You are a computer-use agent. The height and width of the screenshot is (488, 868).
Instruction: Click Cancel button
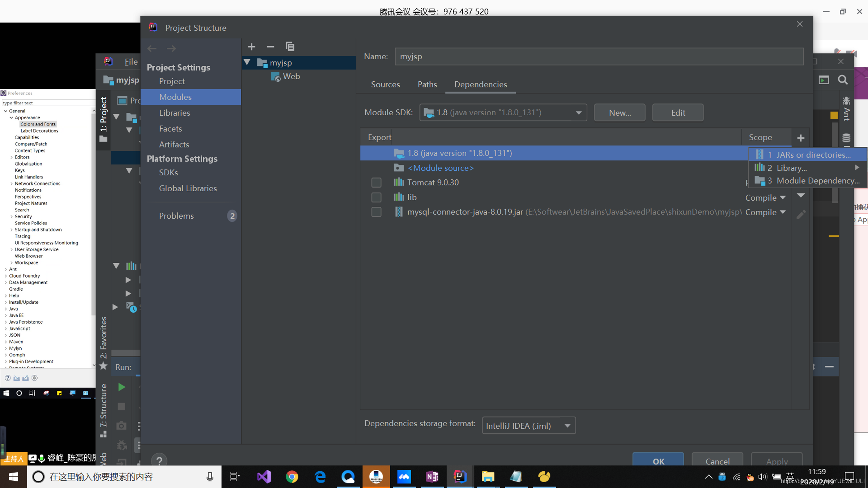718,460
